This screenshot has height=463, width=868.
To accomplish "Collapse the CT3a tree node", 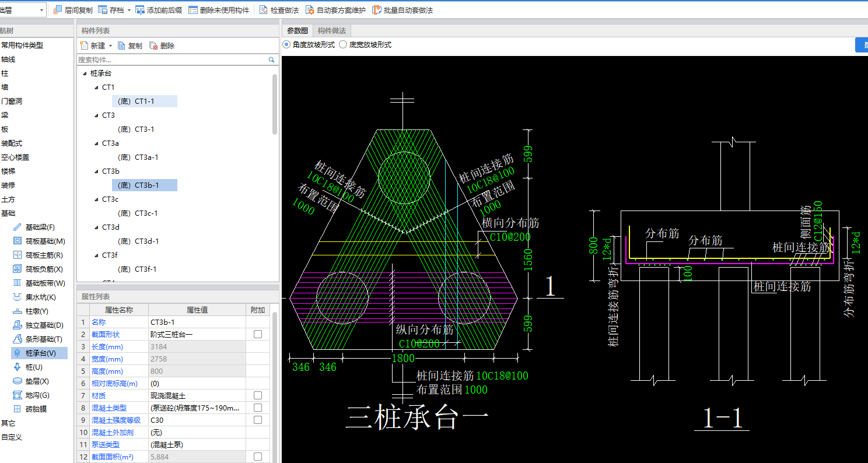I will (97, 143).
